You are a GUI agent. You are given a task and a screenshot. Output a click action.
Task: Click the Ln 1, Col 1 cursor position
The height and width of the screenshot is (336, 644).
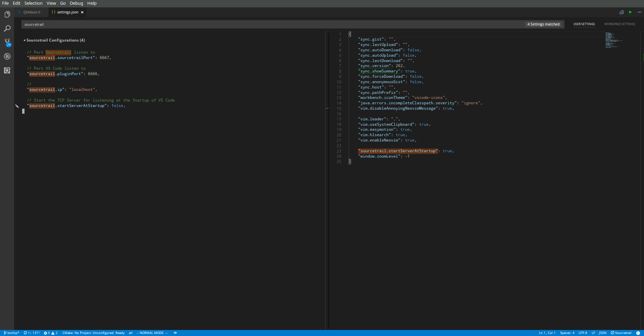point(547,333)
